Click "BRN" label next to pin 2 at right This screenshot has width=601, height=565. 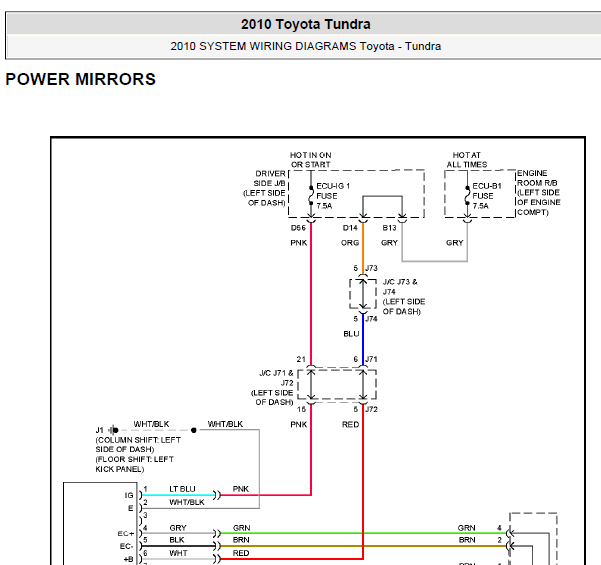(x=467, y=540)
